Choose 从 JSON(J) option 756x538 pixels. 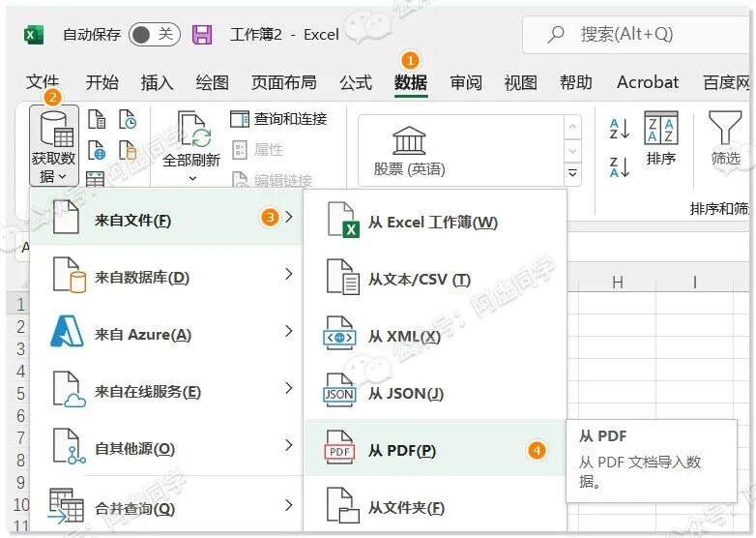pos(435,391)
